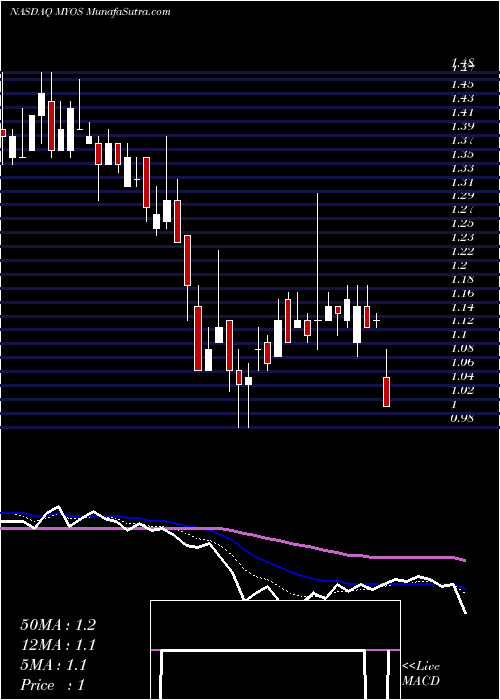Select the 1.14 price axis label

(x=462, y=308)
